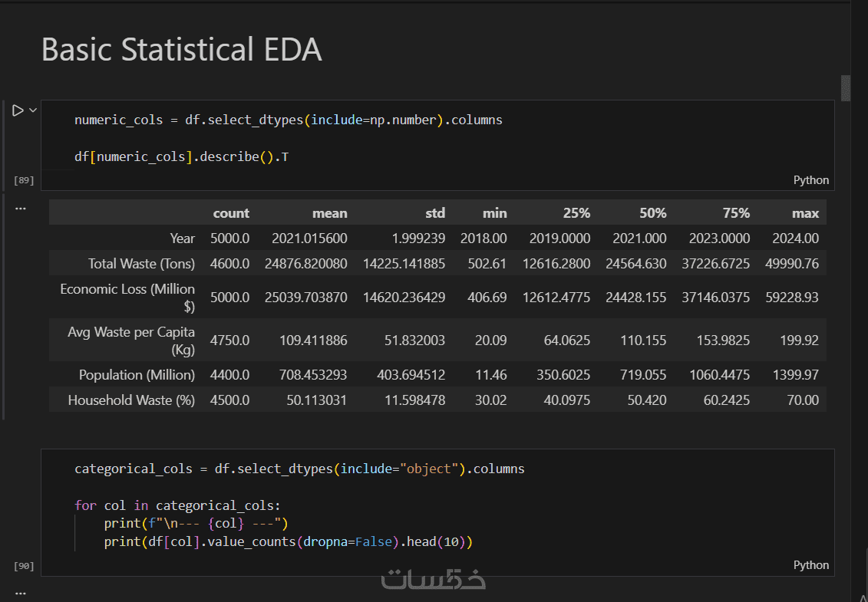
Task: Select the max column header
Action: point(805,213)
